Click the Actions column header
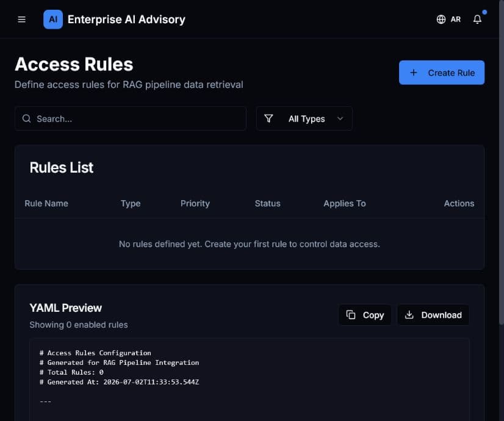504x421 pixels. pyautogui.click(x=459, y=203)
